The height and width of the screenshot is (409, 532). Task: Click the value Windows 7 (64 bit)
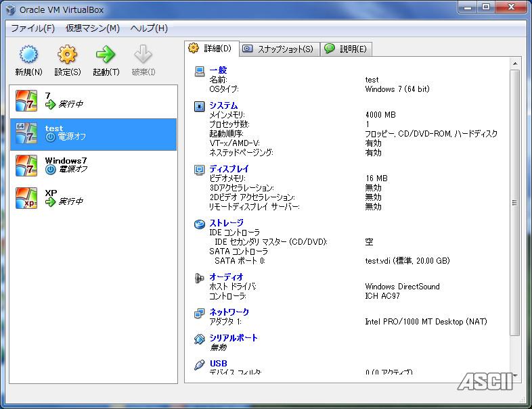(x=397, y=89)
